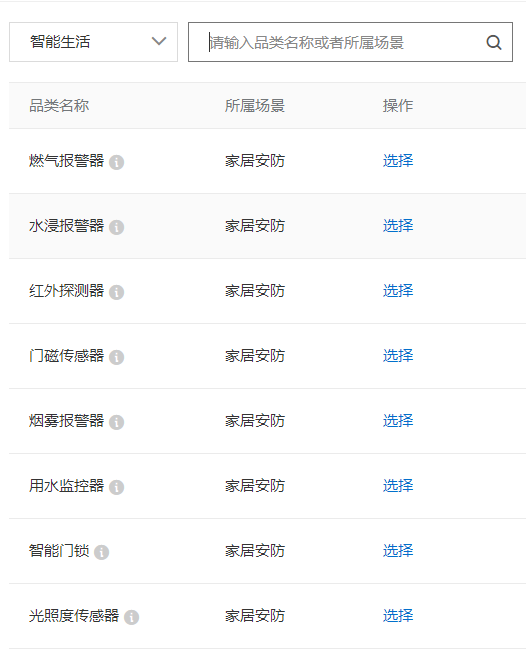Select the 用水监控器 category name
The width and height of the screenshot is (526, 653).
tap(66, 486)
